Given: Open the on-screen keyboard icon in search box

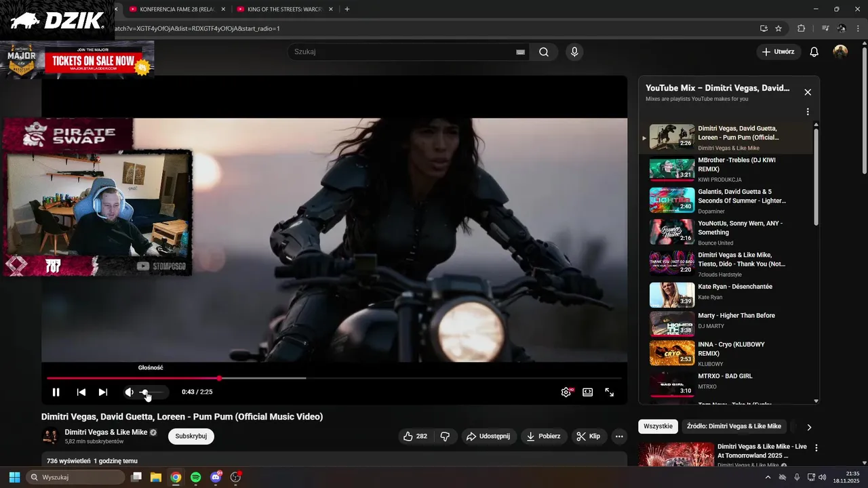Looking at the screenshot, I should pyautogui.click(x=521, y=52).
